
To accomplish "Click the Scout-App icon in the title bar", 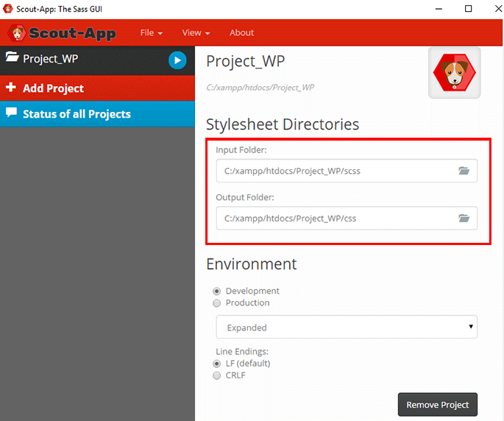I will pos(7,9).
